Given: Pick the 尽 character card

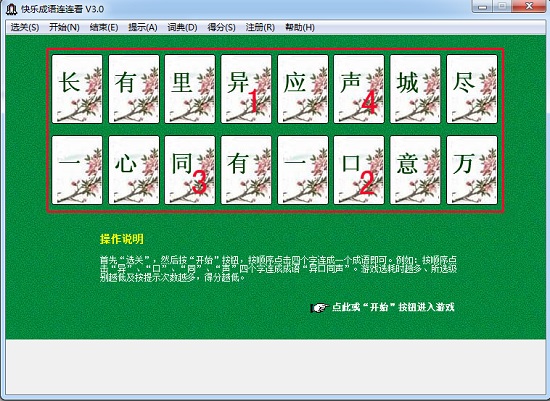Looking at the screenshot, I should click(x=472, y=89).
